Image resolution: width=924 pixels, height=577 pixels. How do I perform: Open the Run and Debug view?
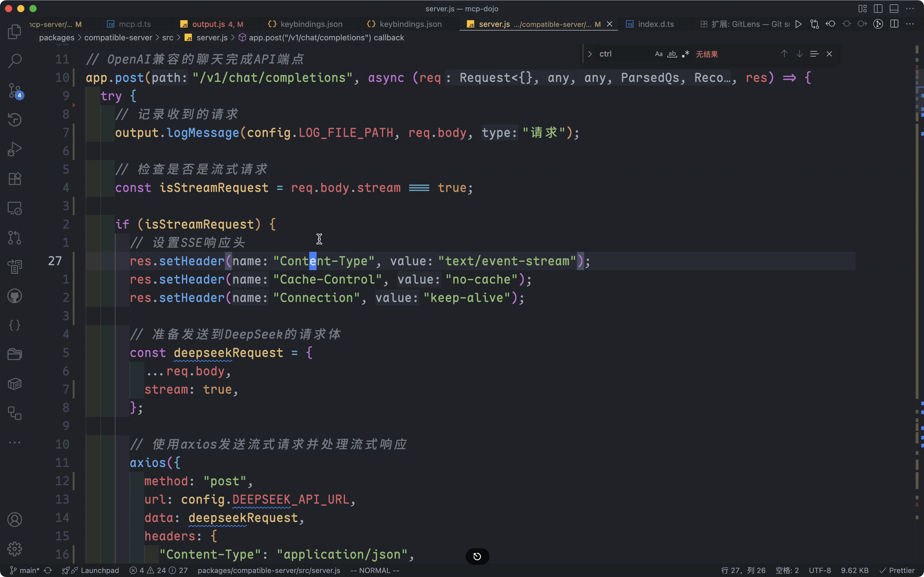(x=14, y=149)
